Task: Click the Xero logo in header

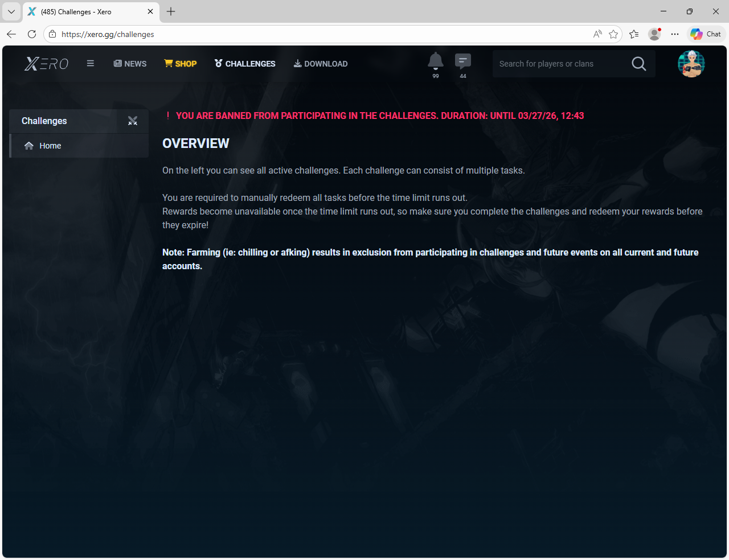Action: point(46,64)
